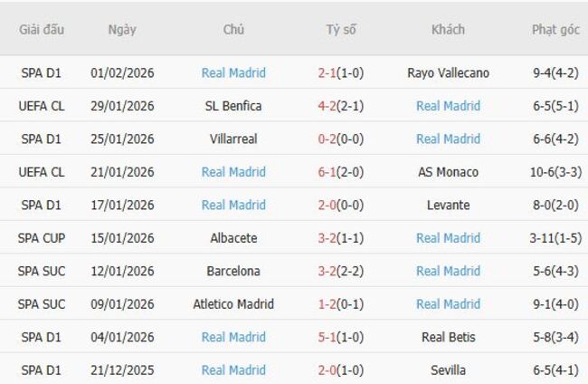Click the 6-1 score against AS Monaco
The width and height of the screenshot is (588, 384).
click(x=327, y=172)
